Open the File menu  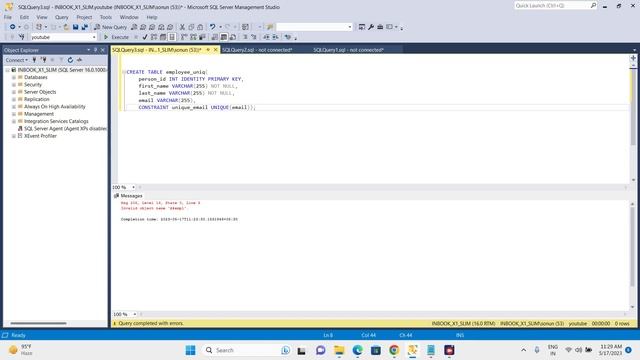coord(8,17)
